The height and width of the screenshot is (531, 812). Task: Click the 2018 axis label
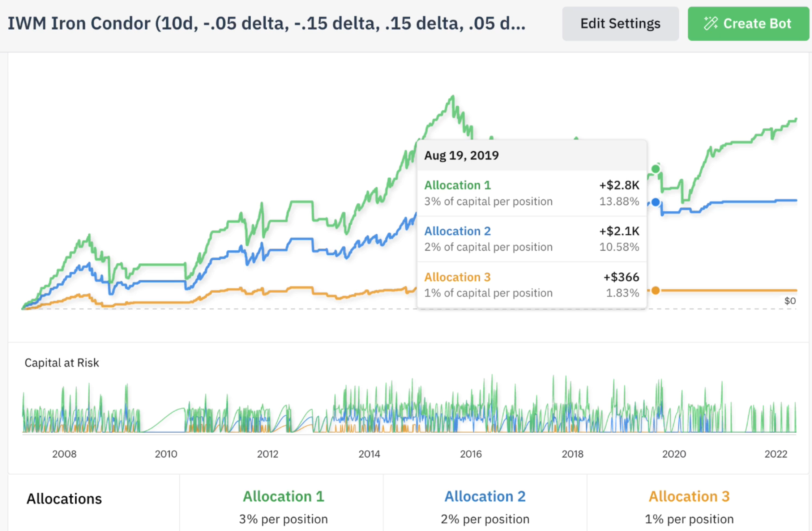click(572, 454)
